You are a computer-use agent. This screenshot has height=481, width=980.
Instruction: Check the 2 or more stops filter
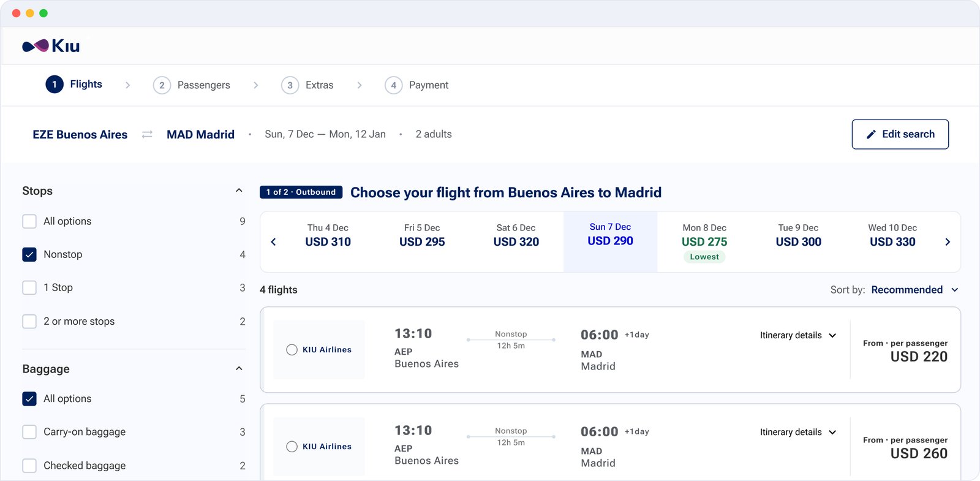(x=29, y=321)
